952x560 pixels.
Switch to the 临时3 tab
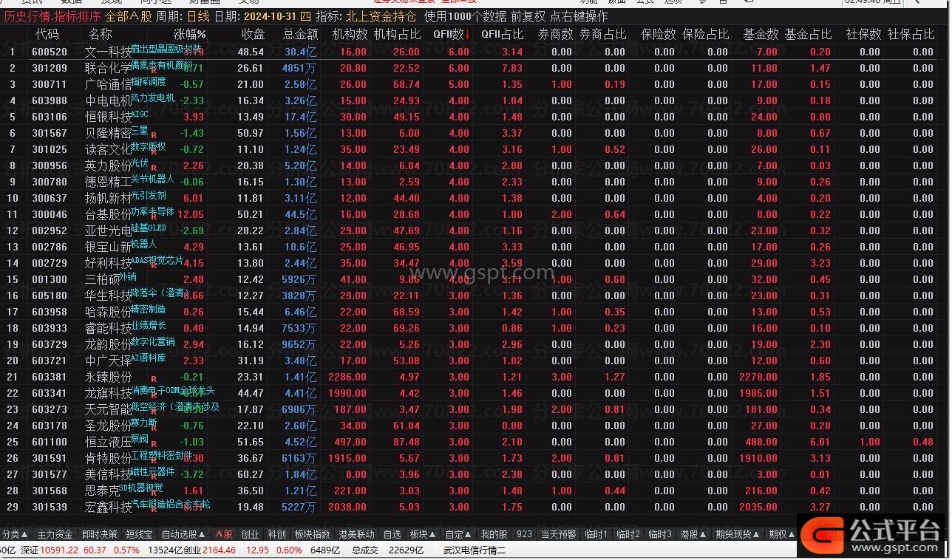[659, 534]
